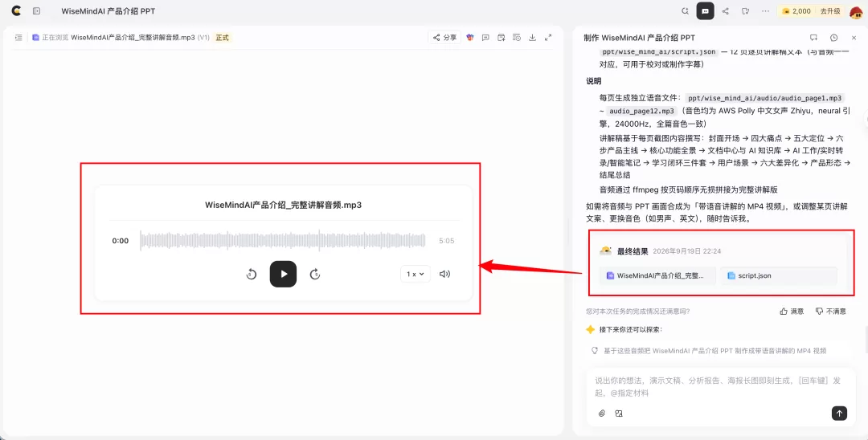Send the message with the arrow button
The height and width of the screenshot is (440, 868).
839,413
